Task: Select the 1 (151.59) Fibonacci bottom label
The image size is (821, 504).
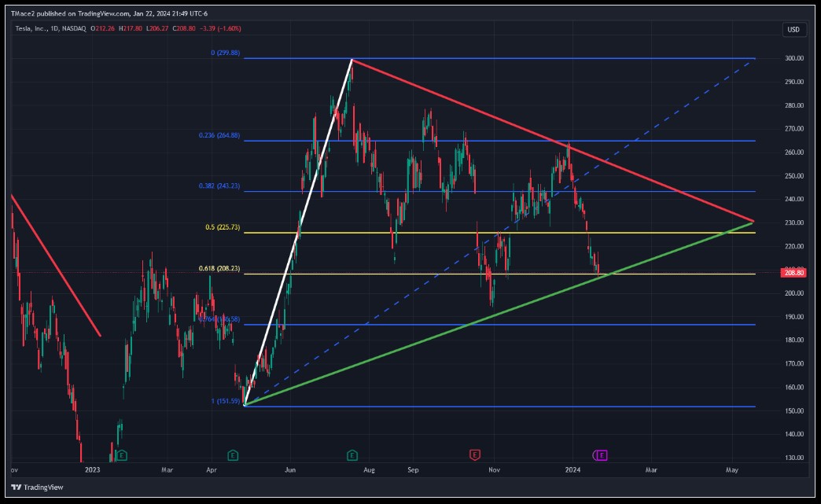Action: pyautogui.click(x=224, y=401)
